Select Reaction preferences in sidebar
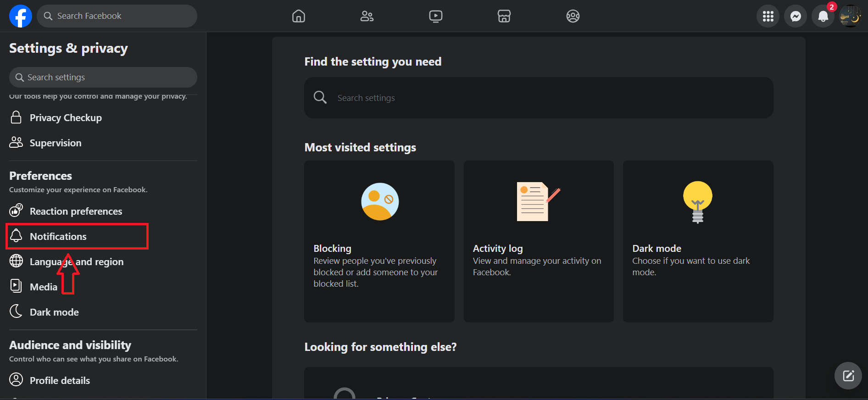Viewport: 868px width, 400px height. (x=76, y=211)
